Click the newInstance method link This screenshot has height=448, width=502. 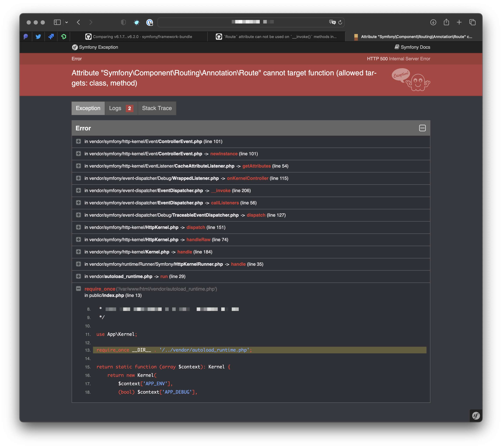coord(224,154)
